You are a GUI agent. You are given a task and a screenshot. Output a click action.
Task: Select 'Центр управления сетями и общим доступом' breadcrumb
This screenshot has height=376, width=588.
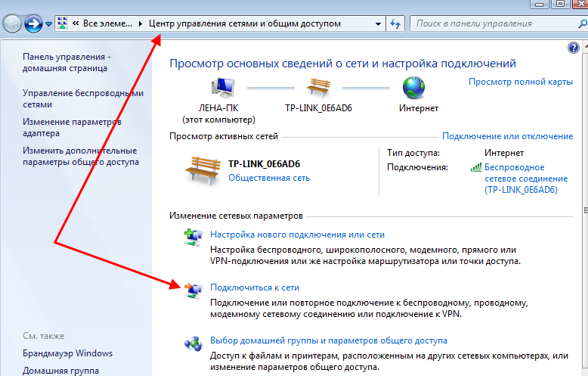point(245,23)
